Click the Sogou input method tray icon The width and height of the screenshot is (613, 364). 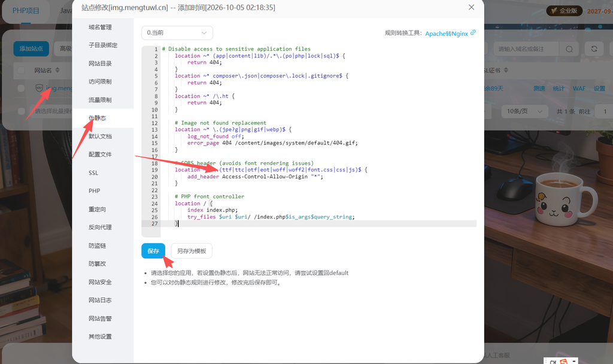pyautogui.click(x=563, y=361)
